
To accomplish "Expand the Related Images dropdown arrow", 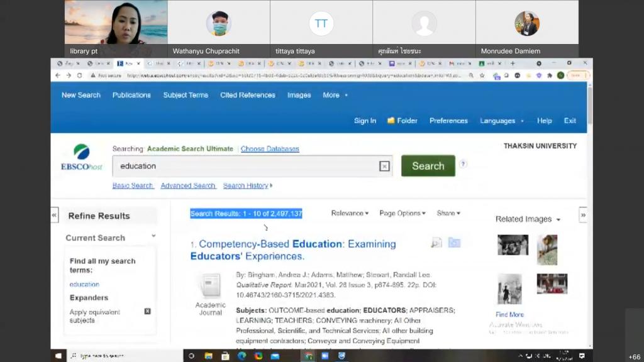I will (x=558, y=219).
